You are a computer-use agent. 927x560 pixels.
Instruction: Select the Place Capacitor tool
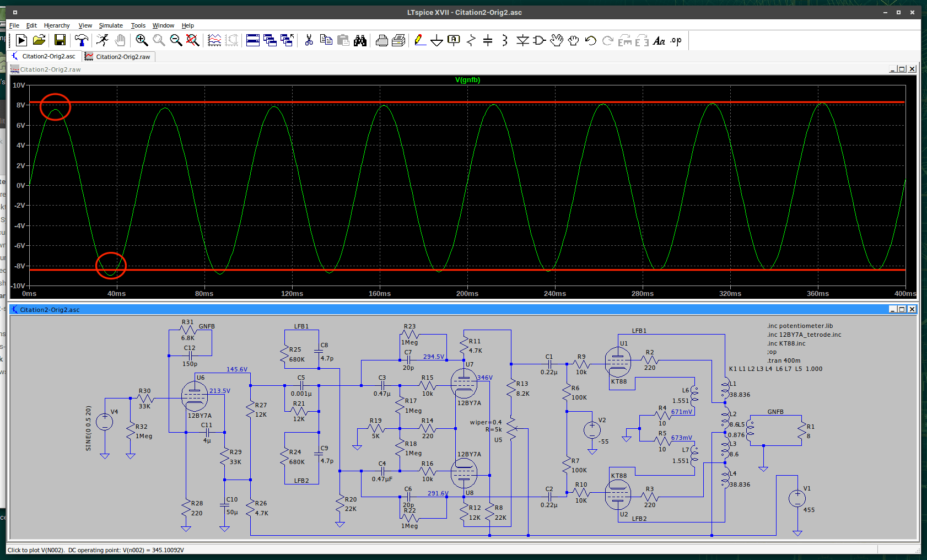pyautogui.click(x=488, y=40)
